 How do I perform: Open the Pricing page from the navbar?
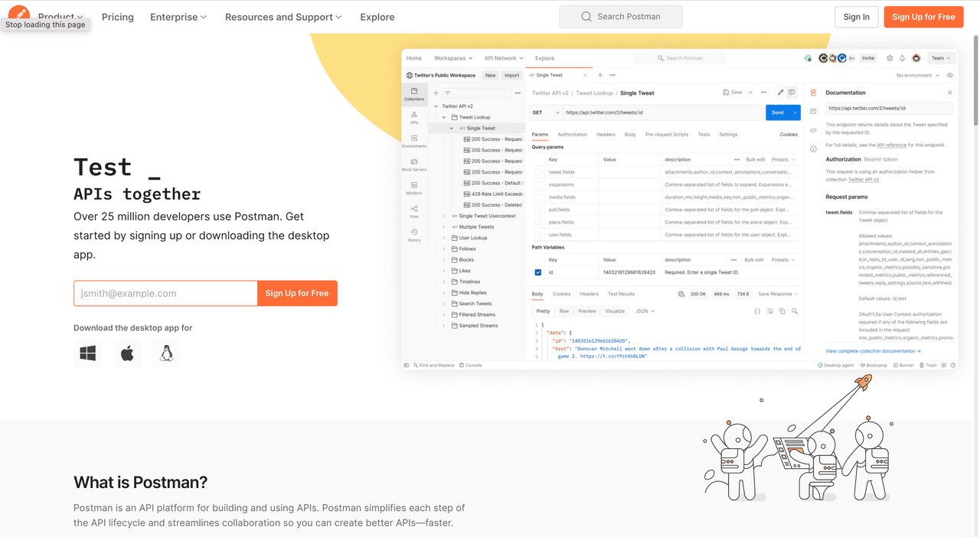(x=117, y=17)
